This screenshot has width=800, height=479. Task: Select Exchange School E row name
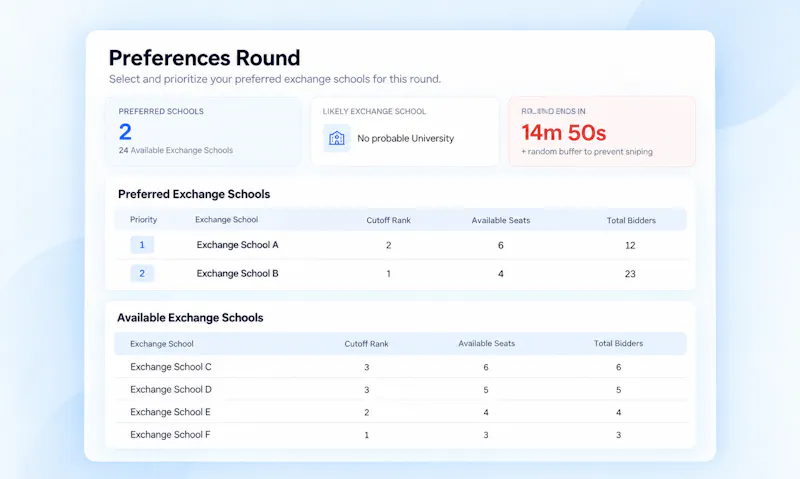tap(170, 412)
